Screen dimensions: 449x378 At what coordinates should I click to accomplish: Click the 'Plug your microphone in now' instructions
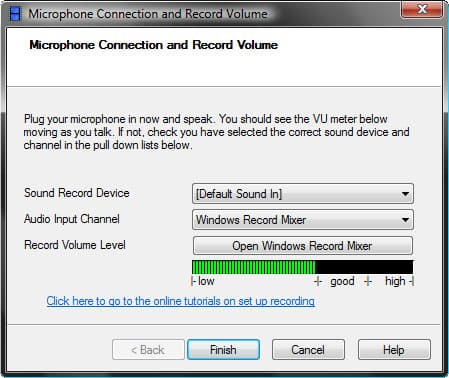216,132
